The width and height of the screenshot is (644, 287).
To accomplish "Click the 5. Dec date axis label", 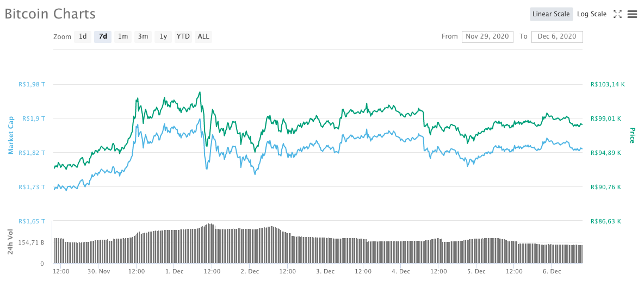I will (475, 271).
